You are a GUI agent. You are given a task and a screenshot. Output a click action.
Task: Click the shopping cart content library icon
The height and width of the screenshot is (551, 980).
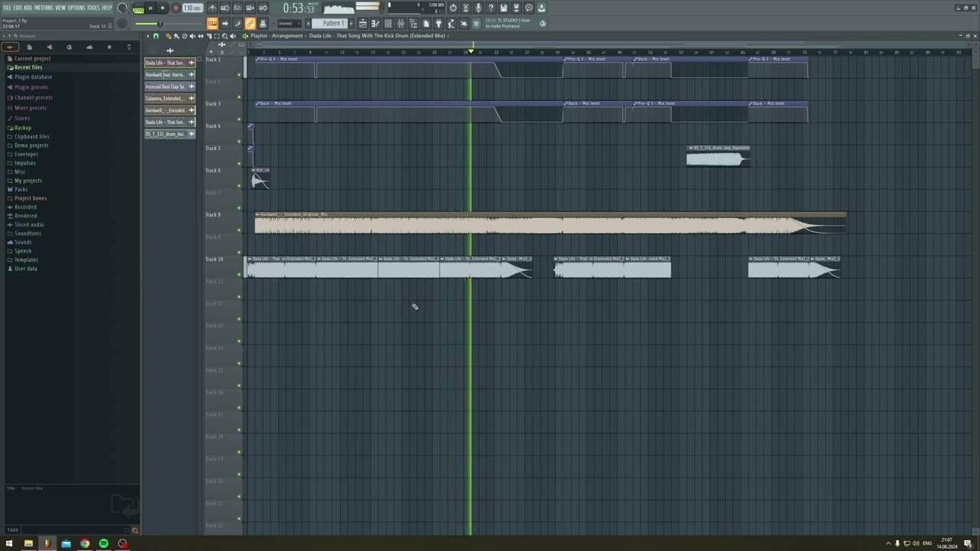(x=476, y=24)
